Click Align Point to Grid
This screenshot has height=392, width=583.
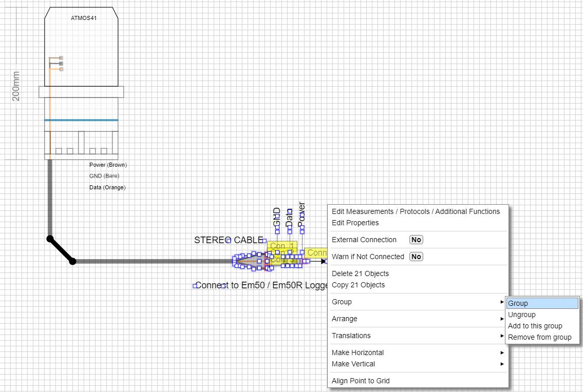pos(361,381)
